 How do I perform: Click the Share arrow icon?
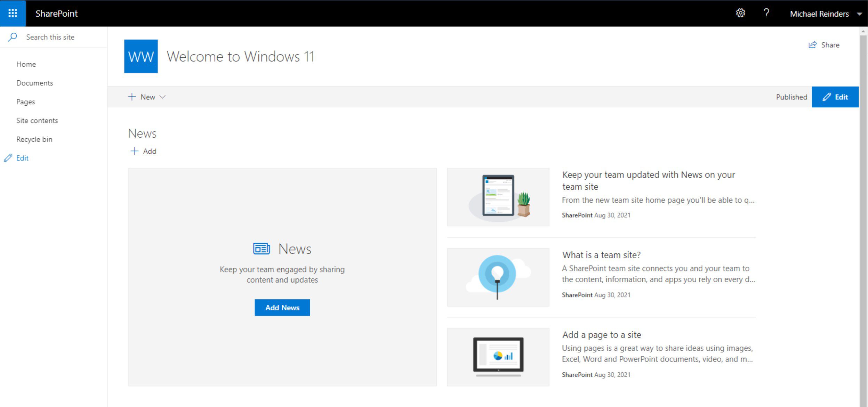pos(812,45)
